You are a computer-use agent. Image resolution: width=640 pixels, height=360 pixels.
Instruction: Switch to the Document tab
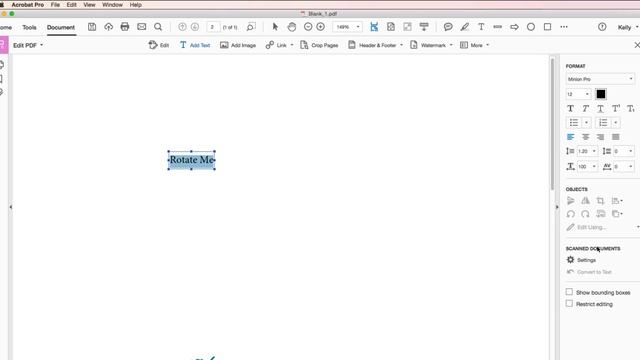point(61,27)
